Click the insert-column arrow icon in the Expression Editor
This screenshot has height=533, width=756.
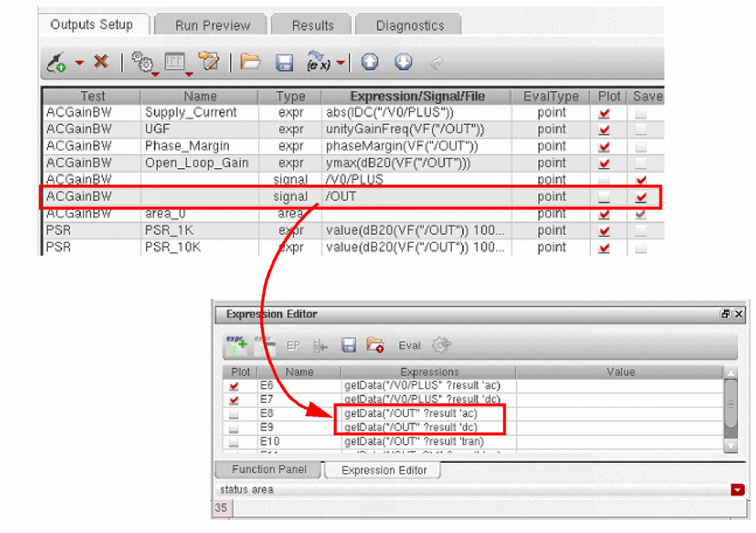[x=320, y=345]
